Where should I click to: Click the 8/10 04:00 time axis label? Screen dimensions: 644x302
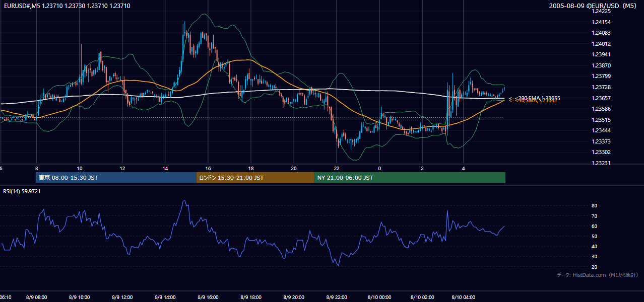coord(464,297)
